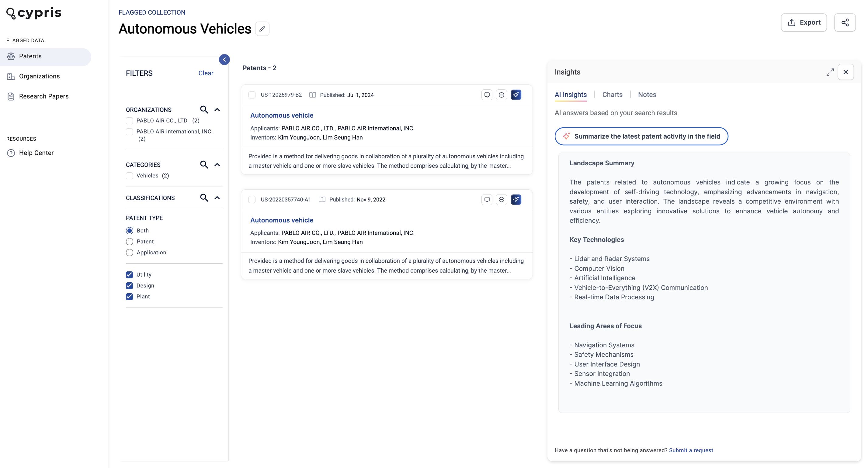Click the Patents - 2 count label
This screenshot has height=468, width=868.
pyautogui.click(x=259, y=68)
